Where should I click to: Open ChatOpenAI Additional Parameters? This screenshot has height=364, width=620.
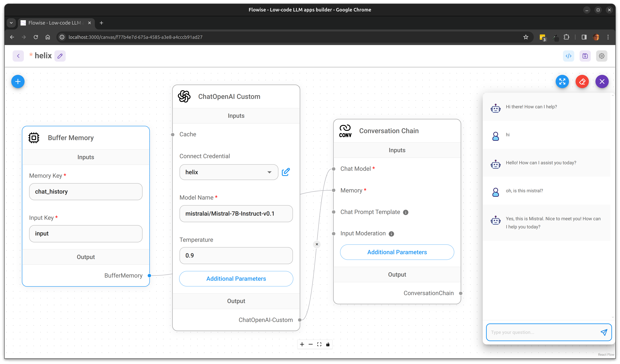tap(236, 279)
